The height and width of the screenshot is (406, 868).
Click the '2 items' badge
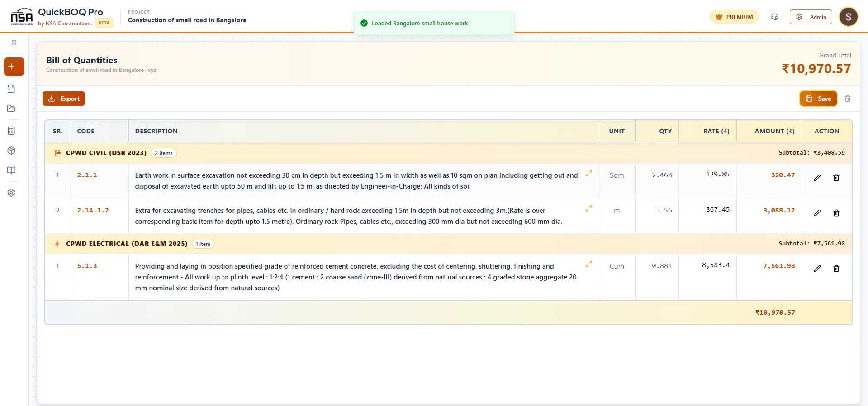coord(164,153)
